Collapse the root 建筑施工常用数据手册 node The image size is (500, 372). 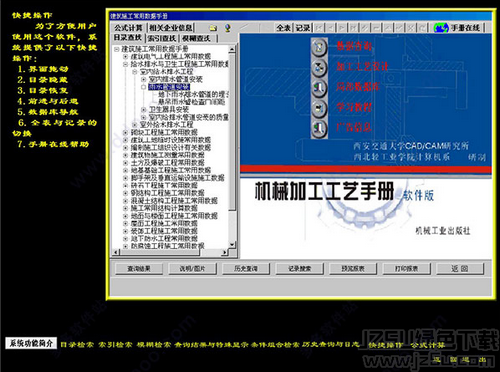117,49
